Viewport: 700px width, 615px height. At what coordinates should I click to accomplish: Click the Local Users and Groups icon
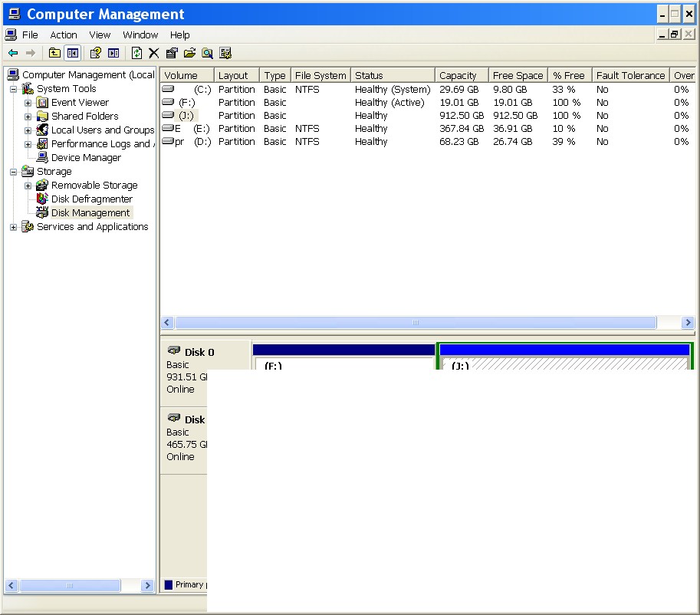(42, 130)
